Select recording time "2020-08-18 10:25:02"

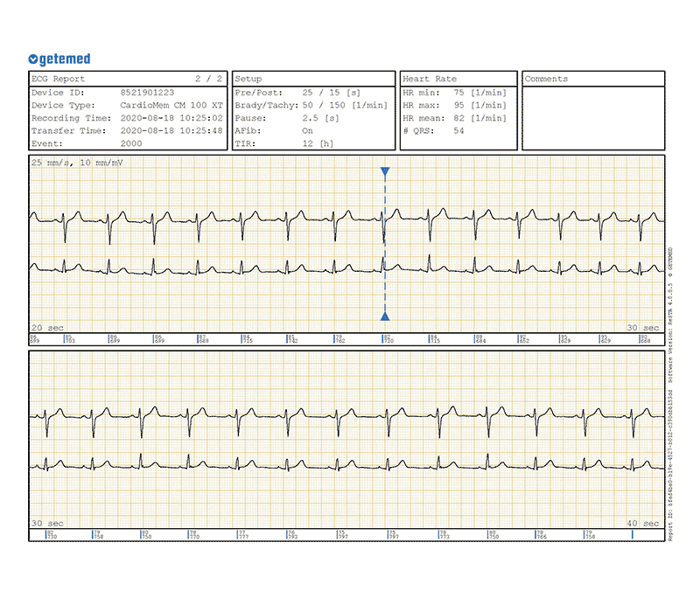pos(171,118)
